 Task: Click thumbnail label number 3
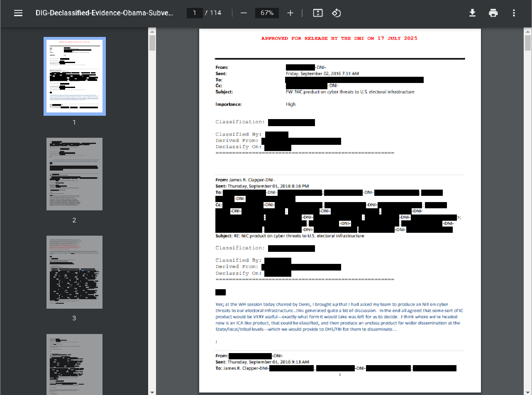(x=74, y=318)
